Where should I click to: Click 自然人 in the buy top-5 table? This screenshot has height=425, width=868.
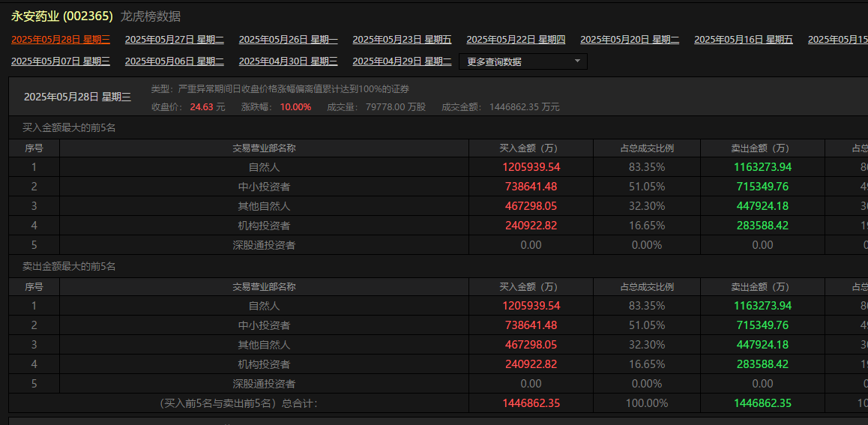(x=264, y=167)
